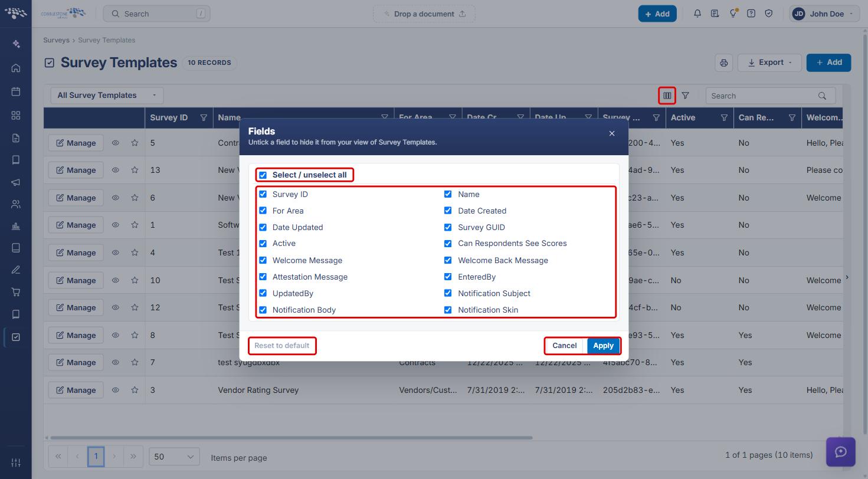
Task: Open the bar chart icon in sidebar
Action: point(16,227)
